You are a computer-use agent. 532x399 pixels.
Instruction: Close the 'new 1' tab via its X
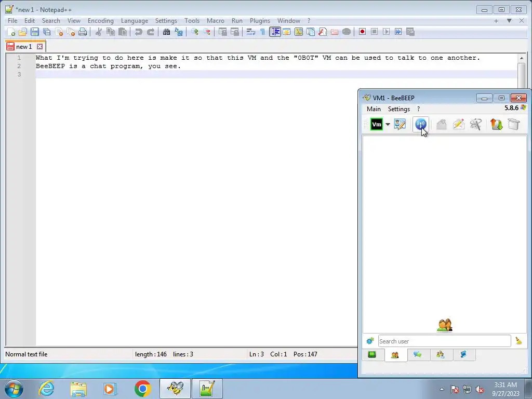coord(39,46)
